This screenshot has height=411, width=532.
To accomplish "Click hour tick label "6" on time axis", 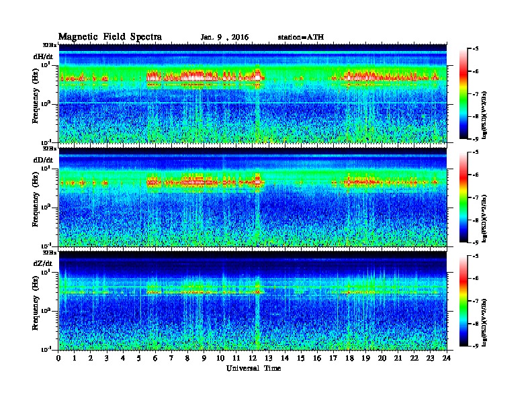I will 155,358.
